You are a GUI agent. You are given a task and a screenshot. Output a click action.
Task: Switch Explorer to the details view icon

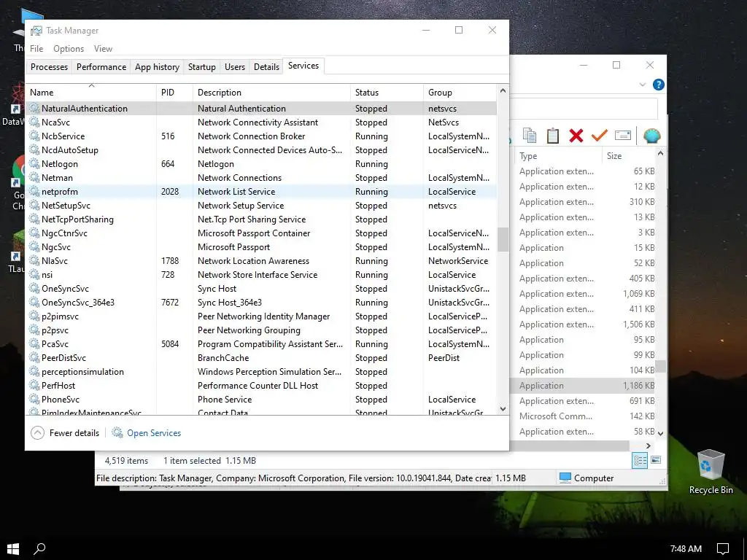pos(640,460)
